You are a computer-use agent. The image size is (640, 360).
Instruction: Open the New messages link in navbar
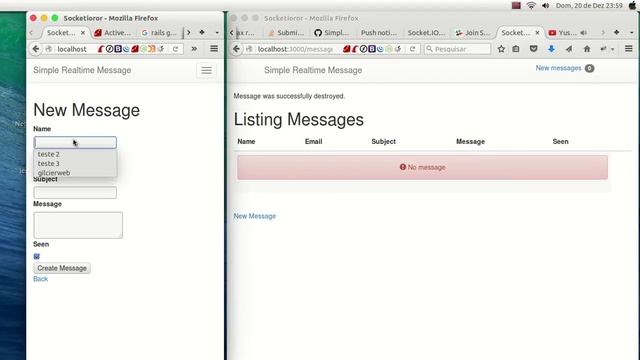pyautogui.click(x=558, y=68)
